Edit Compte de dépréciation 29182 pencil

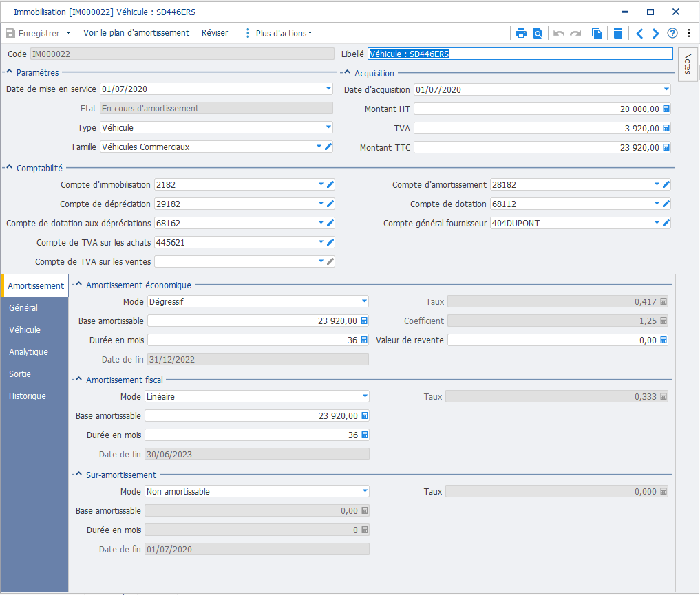330,204
